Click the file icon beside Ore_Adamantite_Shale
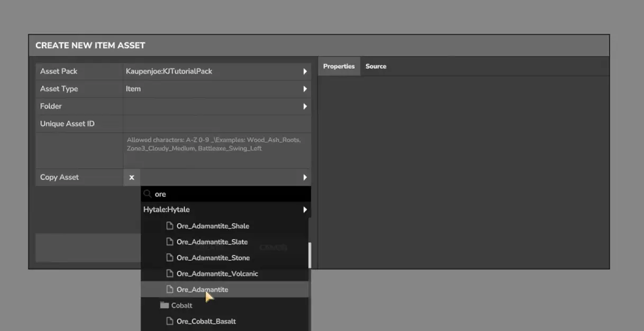Screen dimensions: 644x331 (x=170, y=226)
